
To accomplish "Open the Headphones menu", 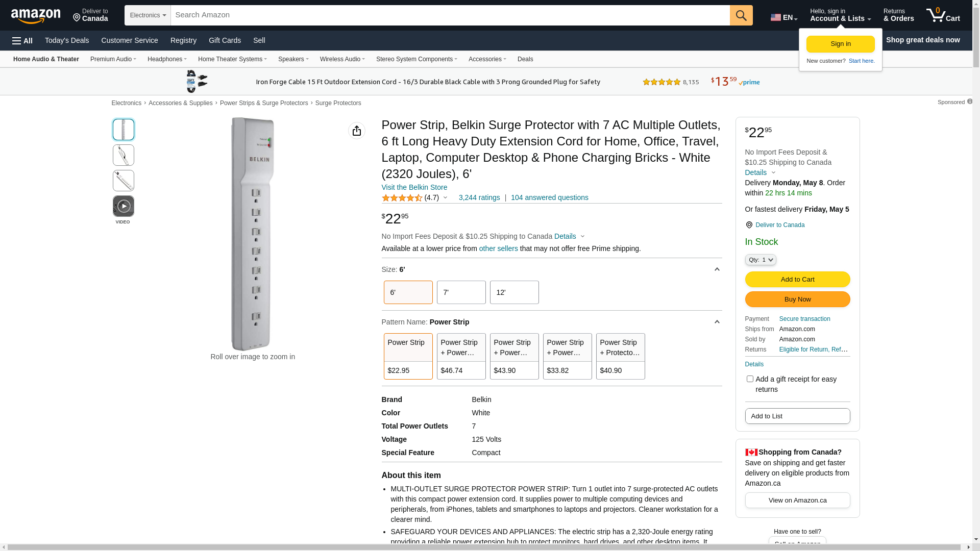I will [x=167, y=59].
